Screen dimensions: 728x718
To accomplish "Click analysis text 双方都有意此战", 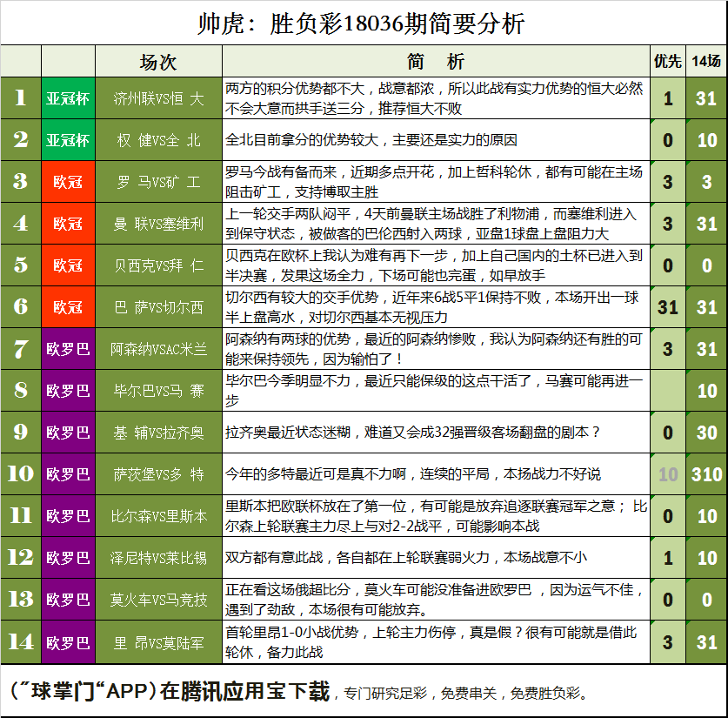I will coord(273,558).
